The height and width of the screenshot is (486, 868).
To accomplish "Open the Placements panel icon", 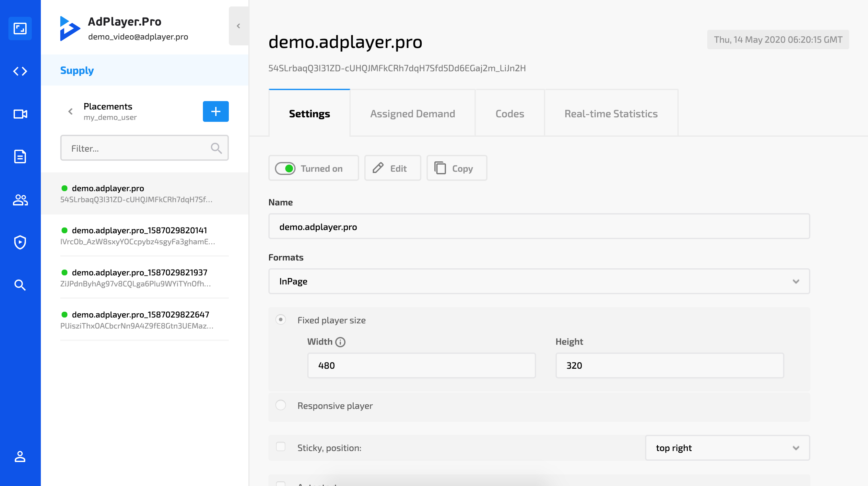I will click(20, 28).
